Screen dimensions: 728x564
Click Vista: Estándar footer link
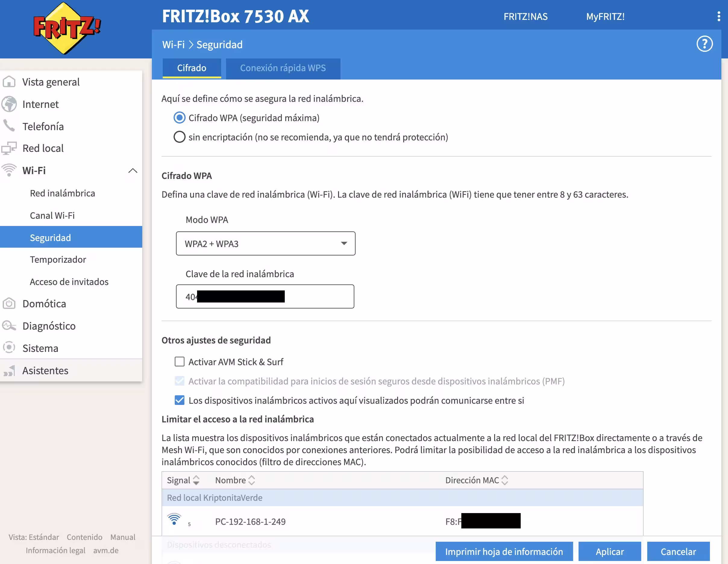34,537
